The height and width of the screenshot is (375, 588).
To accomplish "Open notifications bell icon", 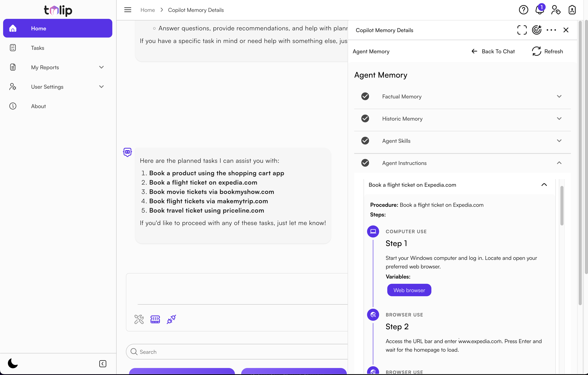I will tap(539, 9).
